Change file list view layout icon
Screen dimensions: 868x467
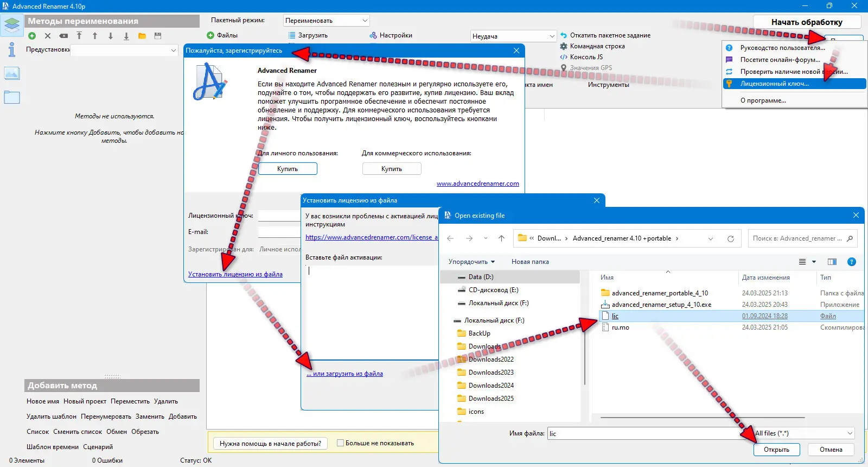coord(802,262)
